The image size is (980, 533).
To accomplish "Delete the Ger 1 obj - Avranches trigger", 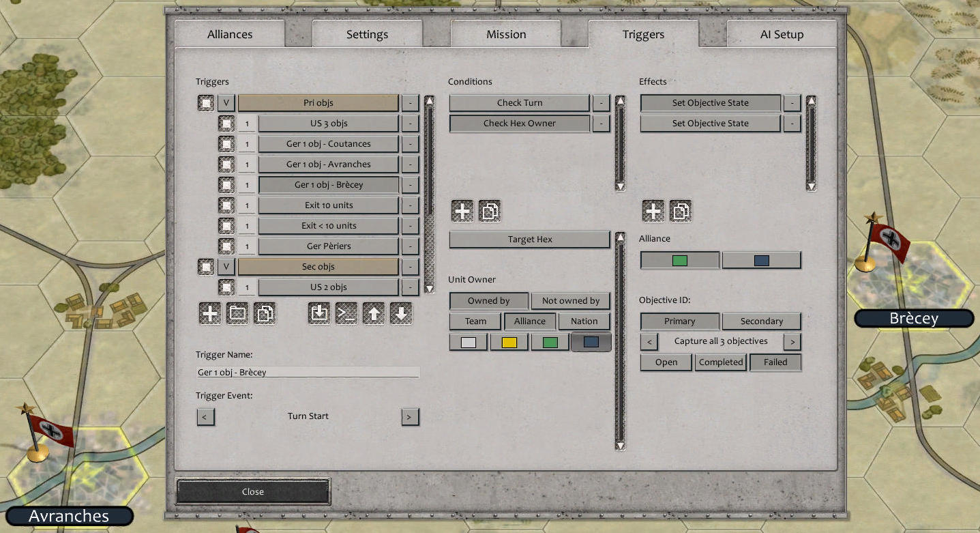I will pyautogui.click(x=410, y=164).
